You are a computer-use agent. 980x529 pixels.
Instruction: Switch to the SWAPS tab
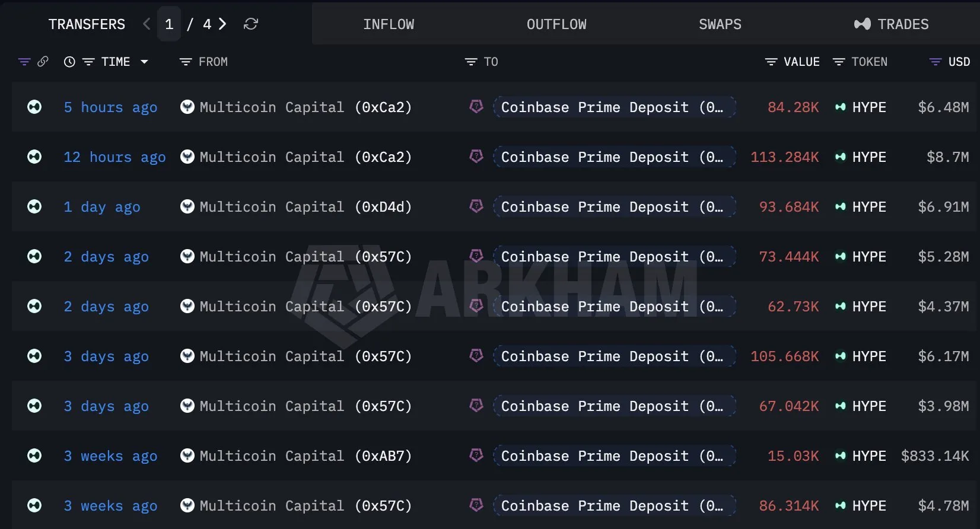coord(720,24)
